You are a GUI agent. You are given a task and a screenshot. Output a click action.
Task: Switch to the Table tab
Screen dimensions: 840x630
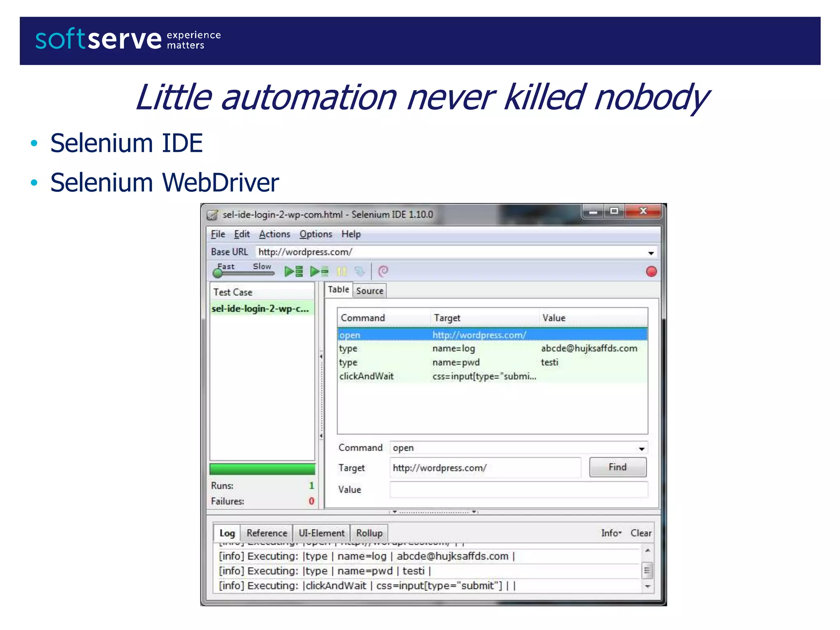(338, 290)
